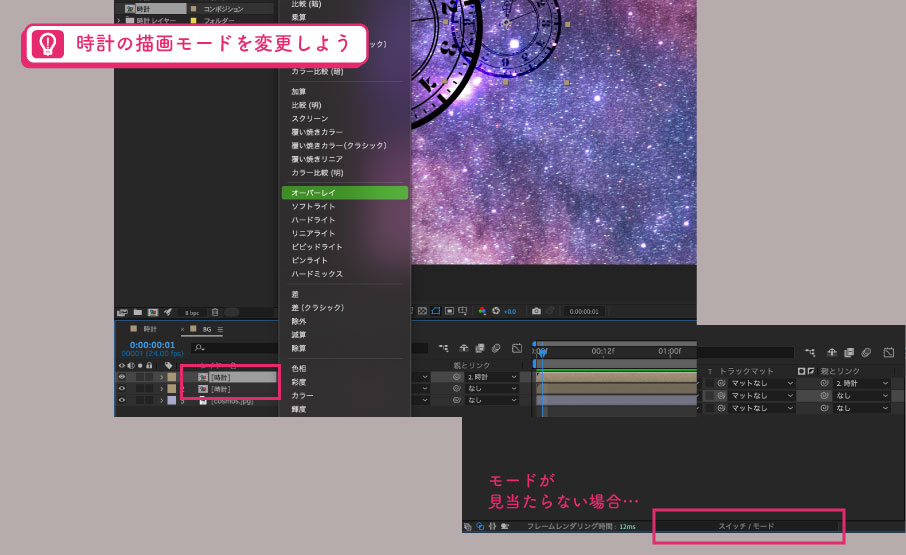Image resolution: width=906 pixels, height=555 pixels.
Task: Click the rocket icon in the Project panel footer
Action: 168,312
